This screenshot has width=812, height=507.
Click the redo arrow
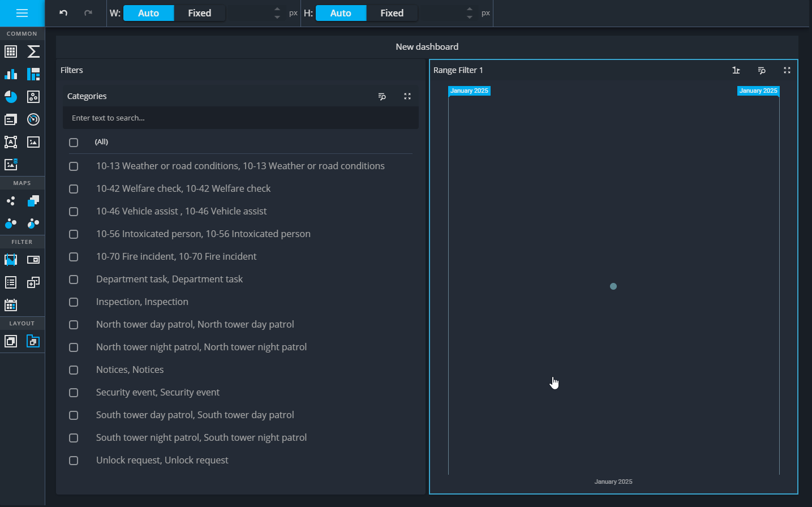pos(88,13)
